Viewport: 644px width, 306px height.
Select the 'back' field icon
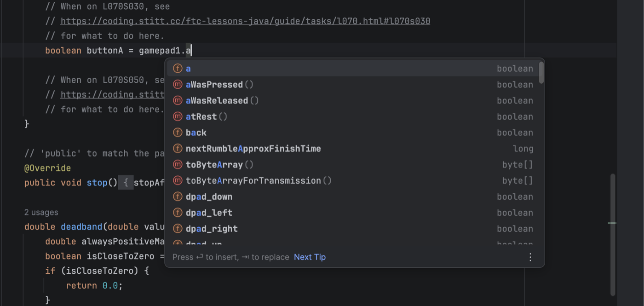178,133
